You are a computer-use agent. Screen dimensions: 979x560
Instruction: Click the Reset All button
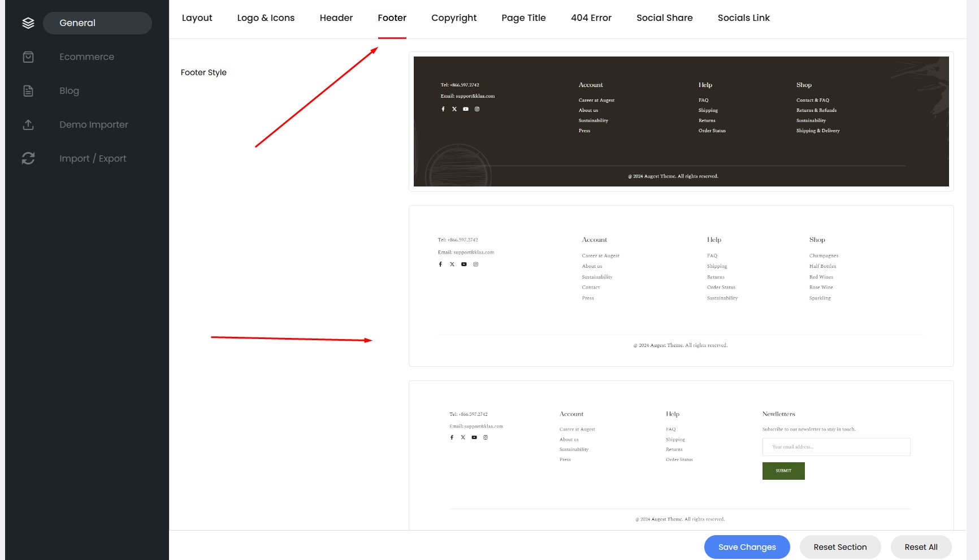(x=921, y=547)
